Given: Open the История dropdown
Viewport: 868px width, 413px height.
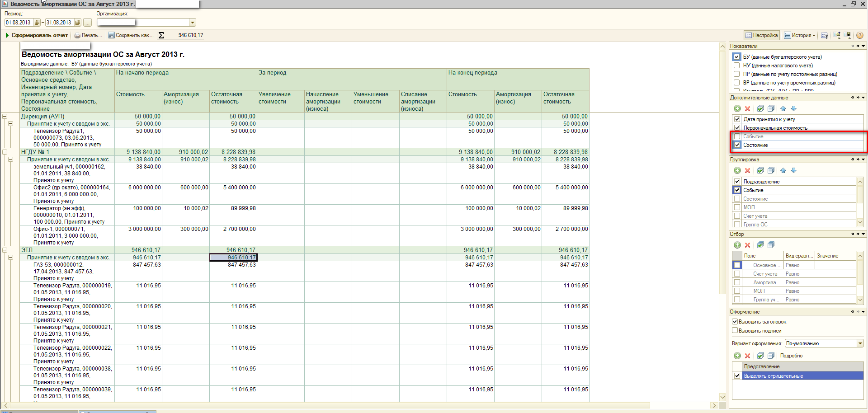Looking at the screenshot, I should tap(800, 35).
